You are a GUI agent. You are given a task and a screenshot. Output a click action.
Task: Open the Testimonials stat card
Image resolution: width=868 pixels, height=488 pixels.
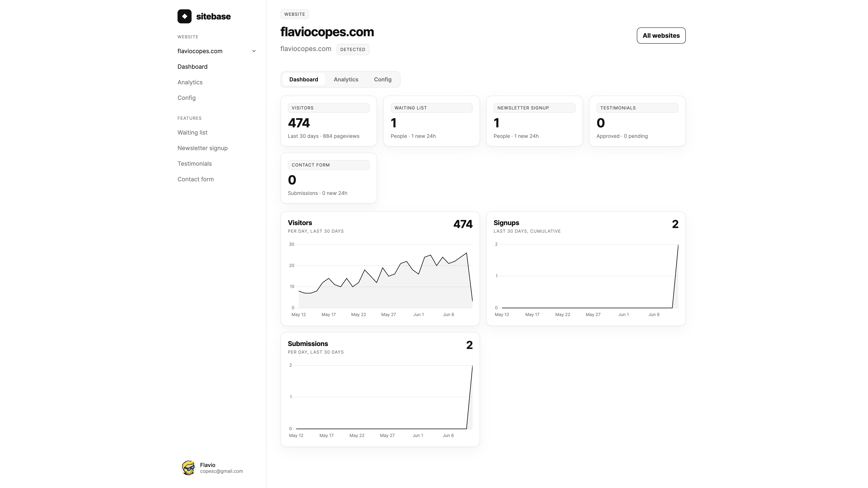[637, 121]
